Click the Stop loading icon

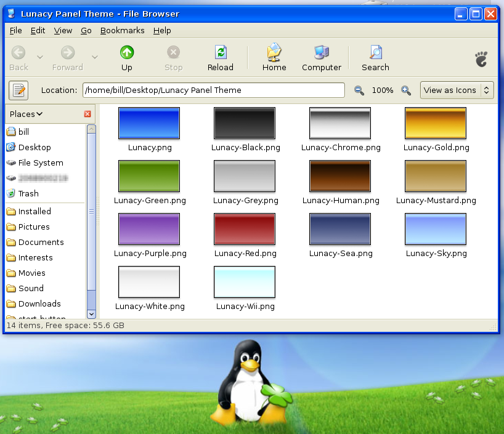pyautogui.click(x=173, y=52)
